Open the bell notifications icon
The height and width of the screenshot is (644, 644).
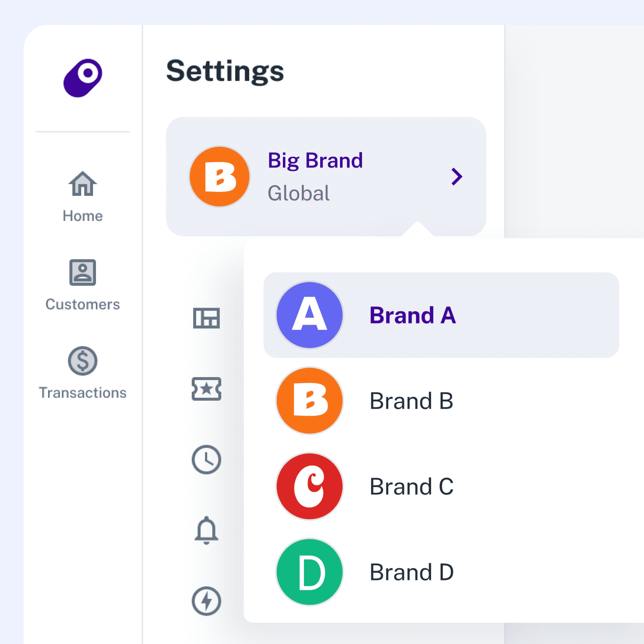(206, 530)
